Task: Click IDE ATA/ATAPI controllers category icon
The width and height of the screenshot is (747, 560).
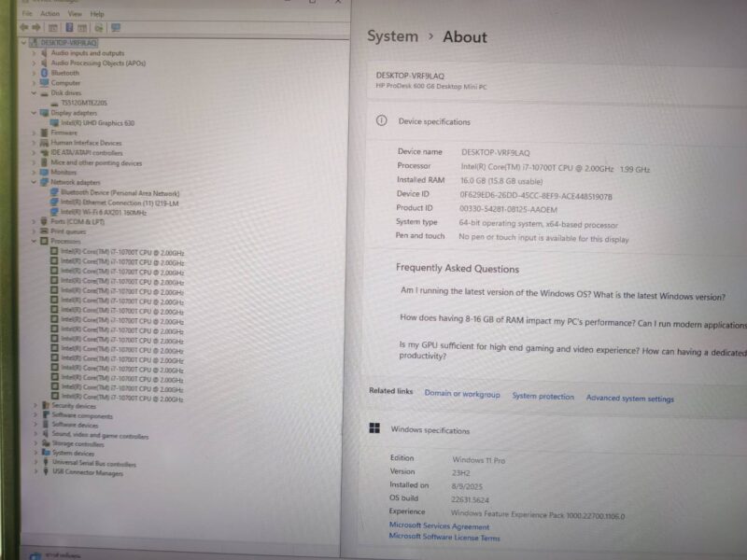Action: (x=44, y=152)
